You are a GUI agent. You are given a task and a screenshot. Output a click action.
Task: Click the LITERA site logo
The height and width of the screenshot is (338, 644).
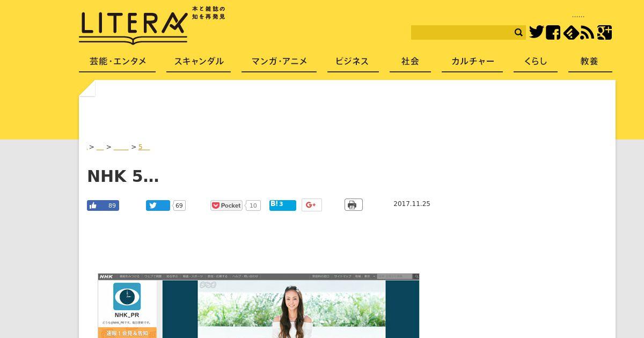pos(133,27)
